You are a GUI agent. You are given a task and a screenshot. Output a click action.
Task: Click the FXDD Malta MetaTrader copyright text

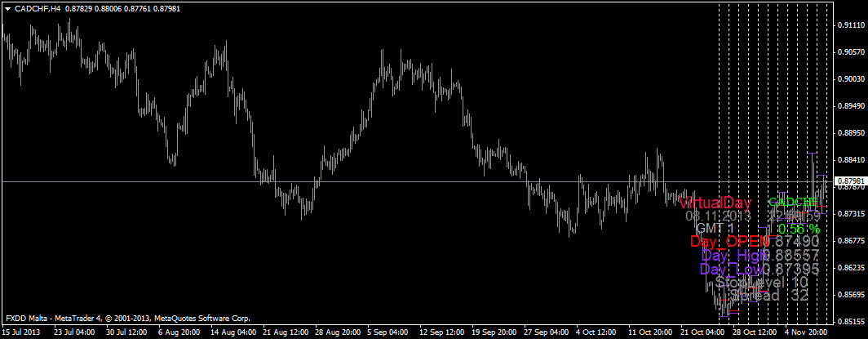(127, 318)
